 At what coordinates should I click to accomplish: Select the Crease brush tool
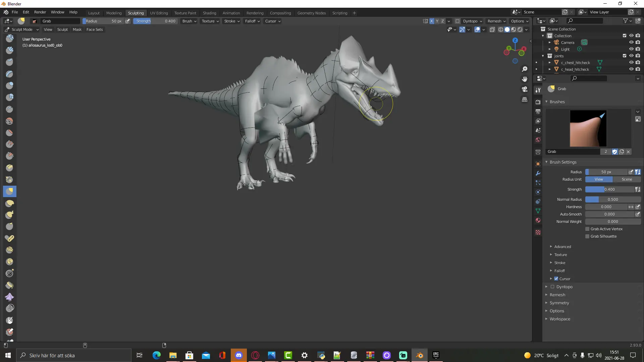(x=9, y=109)
